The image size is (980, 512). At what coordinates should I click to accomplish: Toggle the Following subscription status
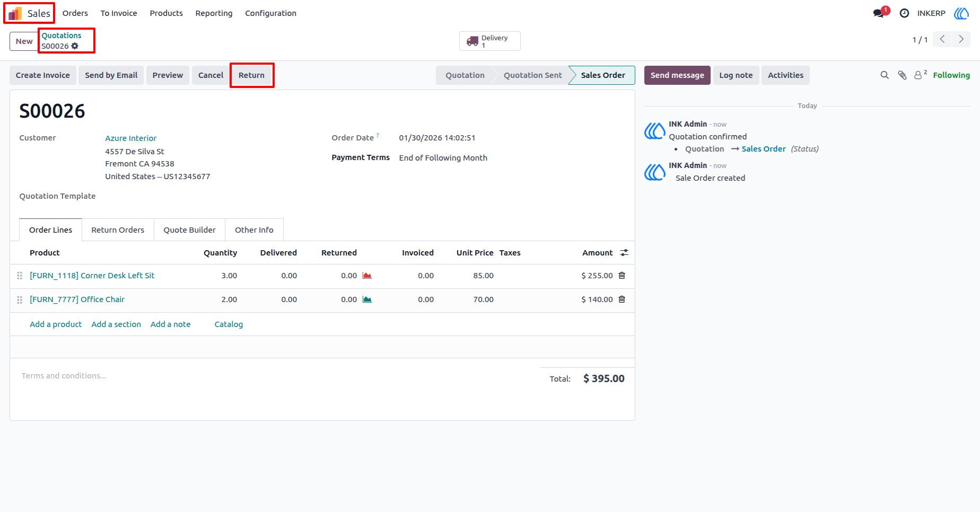pos(951,75)
